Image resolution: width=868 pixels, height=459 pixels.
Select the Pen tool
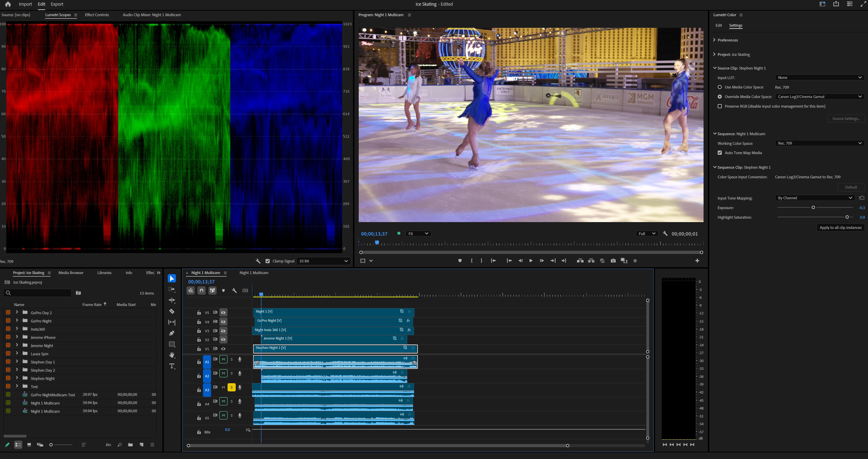[172, 333]
